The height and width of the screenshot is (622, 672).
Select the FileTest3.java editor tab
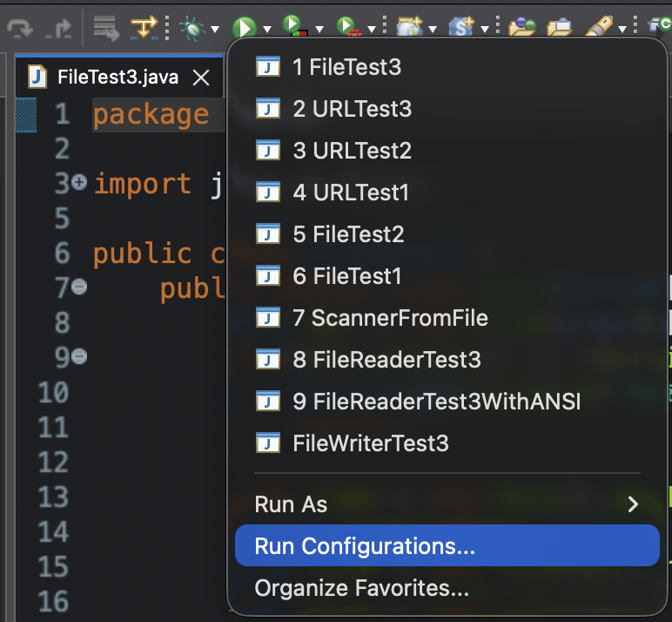tap(118, 78)
